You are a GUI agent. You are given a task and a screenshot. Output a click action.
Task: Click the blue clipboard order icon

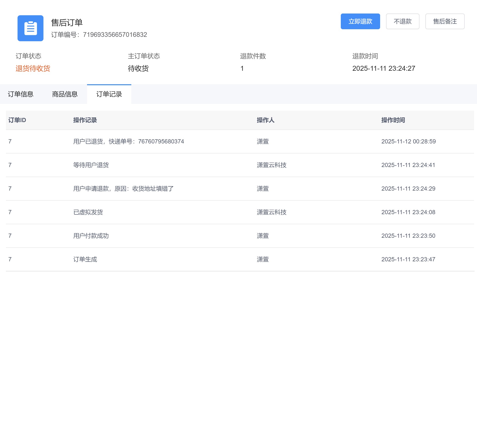[x=30, y=28]
